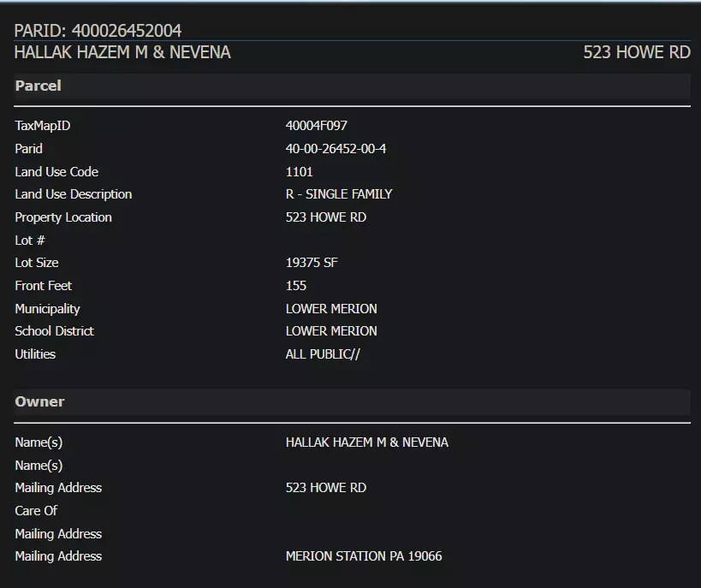Select owner name value HALLAK HAZEM M & NEVENA
The image size is (701, 588).
click(x=367, y=442)
